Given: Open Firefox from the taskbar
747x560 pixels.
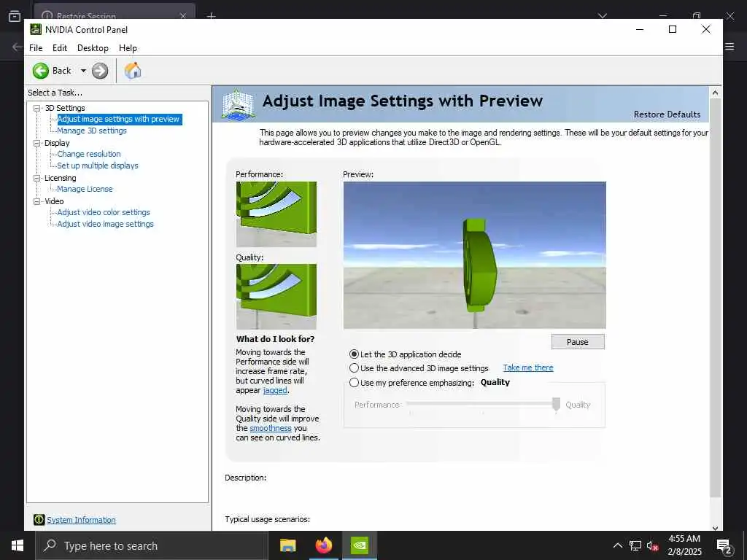Looking at the screenshot, I should tap(324, 545).
